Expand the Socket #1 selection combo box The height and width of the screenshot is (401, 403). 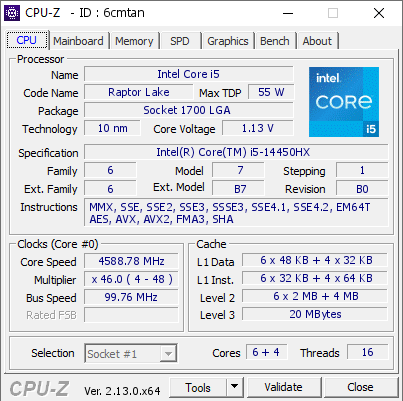click(131, 353)
